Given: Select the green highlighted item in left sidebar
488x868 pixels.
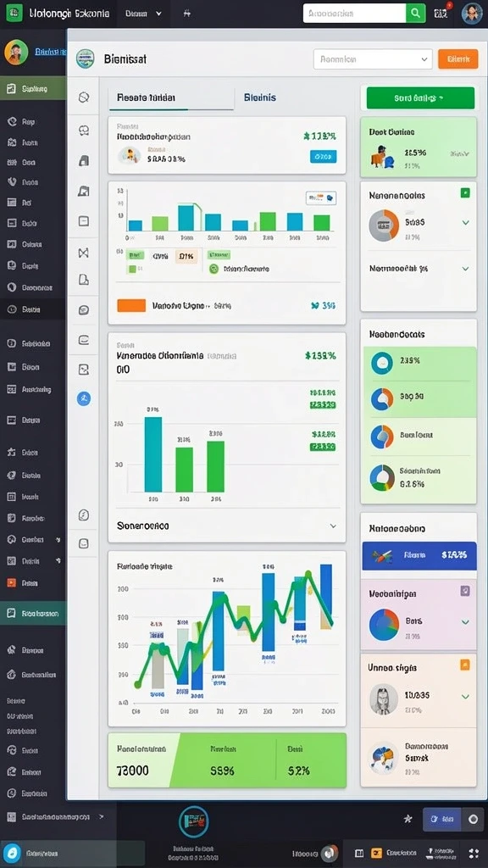Looking at the screenshot, I should tap(33, 88).
